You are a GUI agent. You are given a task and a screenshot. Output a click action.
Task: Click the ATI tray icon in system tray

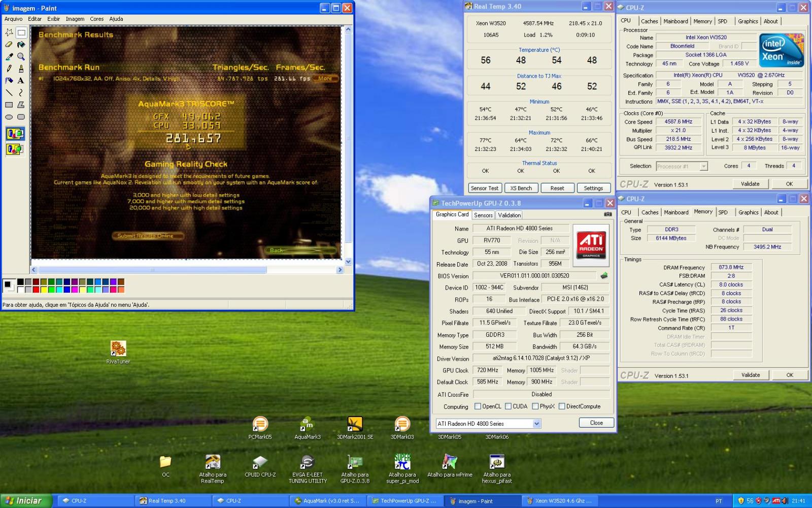tap(776, 501)
